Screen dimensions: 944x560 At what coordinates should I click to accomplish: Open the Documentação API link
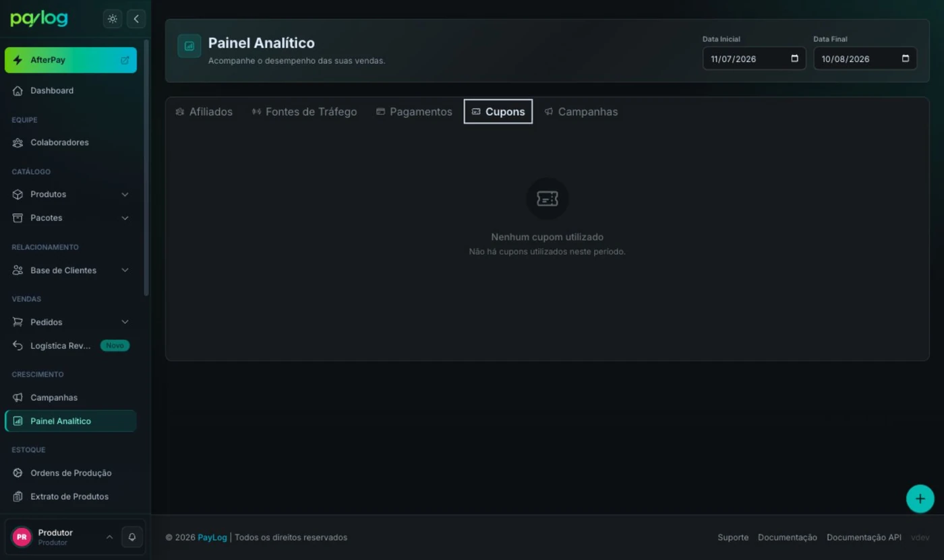(x=864, y=537)
